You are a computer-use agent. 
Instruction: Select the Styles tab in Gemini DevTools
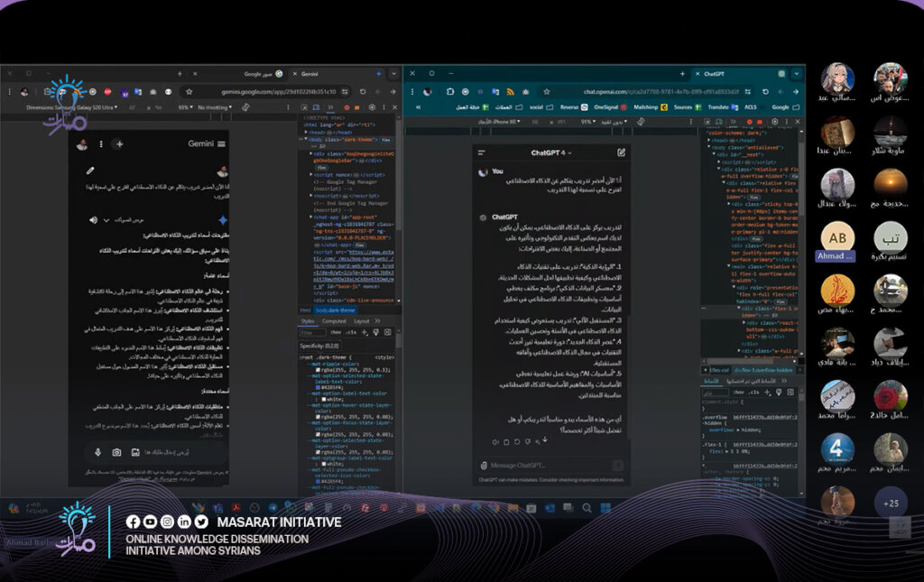309,321
